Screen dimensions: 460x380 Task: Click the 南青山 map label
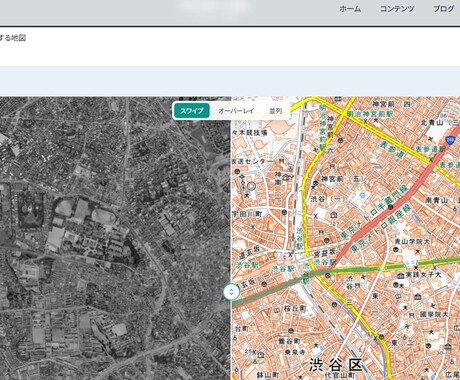point(436,200)
